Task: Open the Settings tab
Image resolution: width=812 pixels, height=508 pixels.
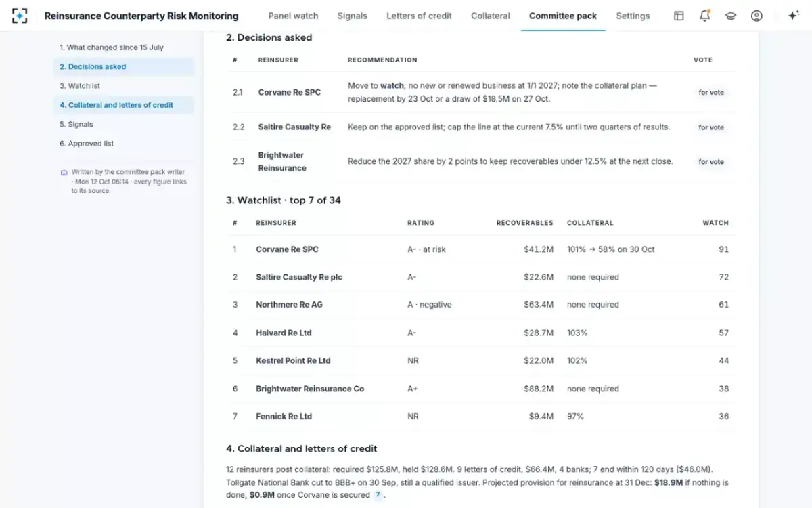Action: [x=633, y=16]
